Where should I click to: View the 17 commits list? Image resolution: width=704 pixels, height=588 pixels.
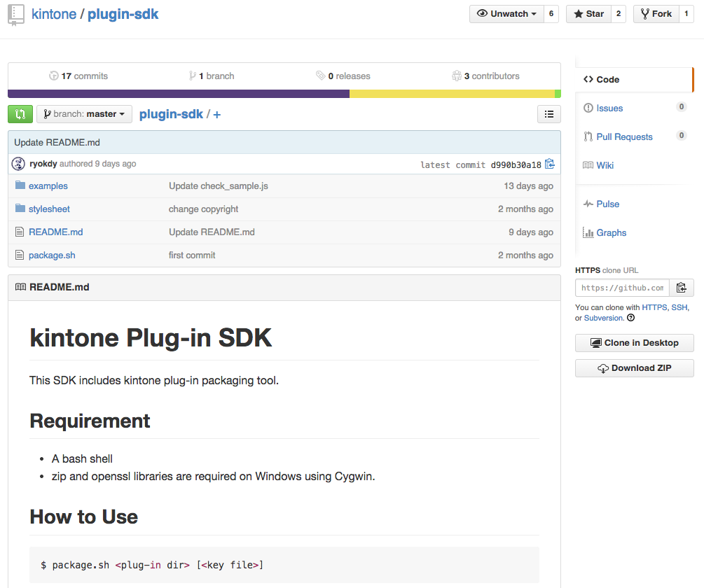pyautogui.click(x=78, y=76)
